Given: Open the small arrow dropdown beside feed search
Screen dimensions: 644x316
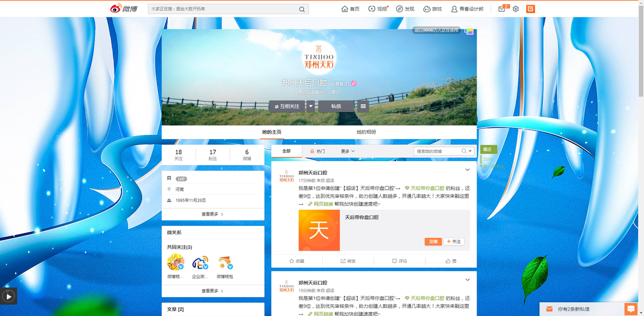Looking at the screenshot, I should click(x=470, y=151).
